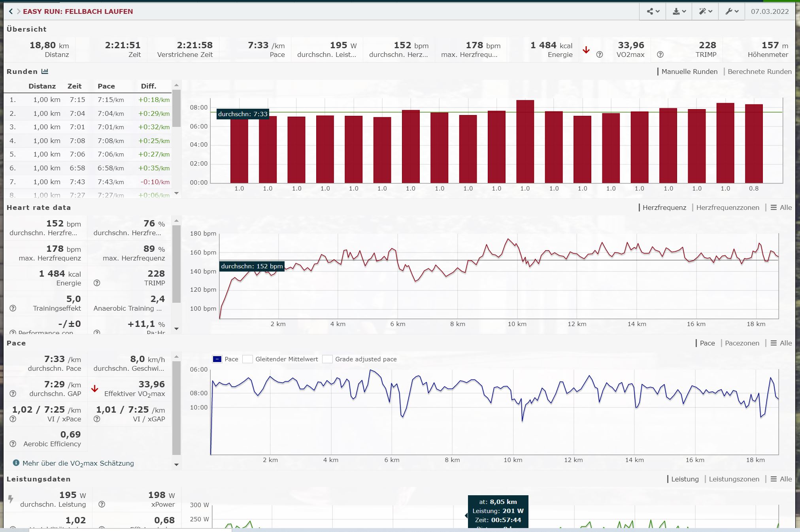Open the magic wand tools dropdown
Screen dimensions: 800x532
(706, 11)
